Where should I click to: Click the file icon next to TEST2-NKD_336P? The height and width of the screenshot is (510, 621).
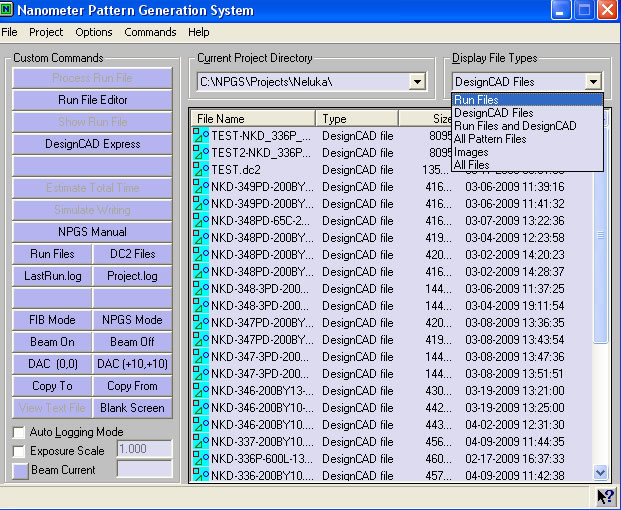click(200, 152)
